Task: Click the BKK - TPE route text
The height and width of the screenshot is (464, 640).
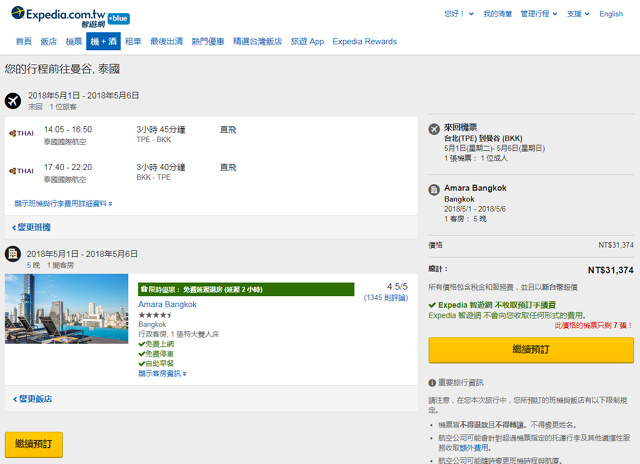Action: (x=153, y=177)
